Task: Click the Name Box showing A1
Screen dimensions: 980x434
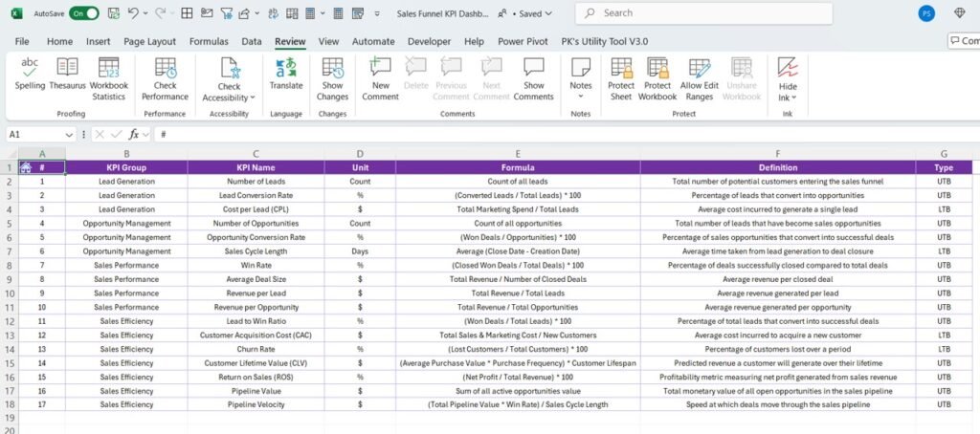Action: 36,134
